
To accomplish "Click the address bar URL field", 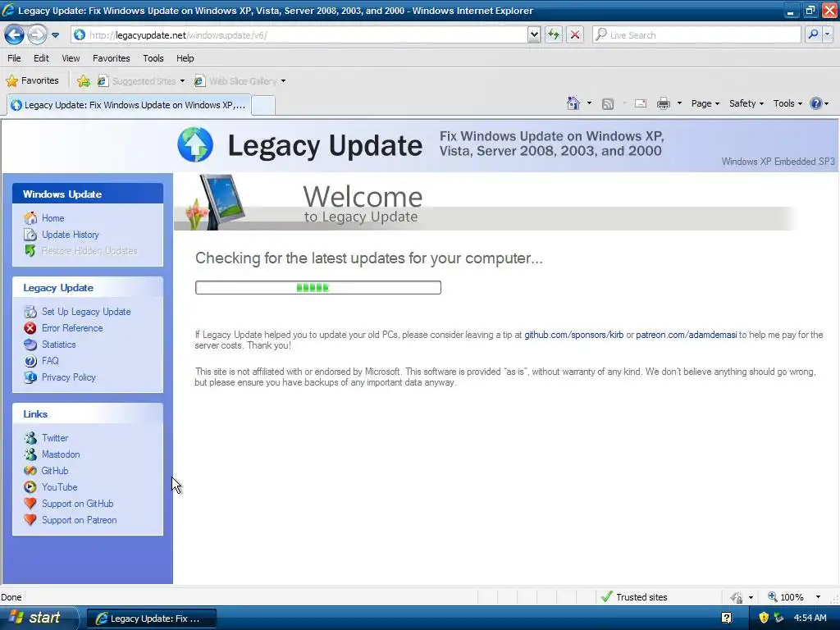I will coord(299,35).
